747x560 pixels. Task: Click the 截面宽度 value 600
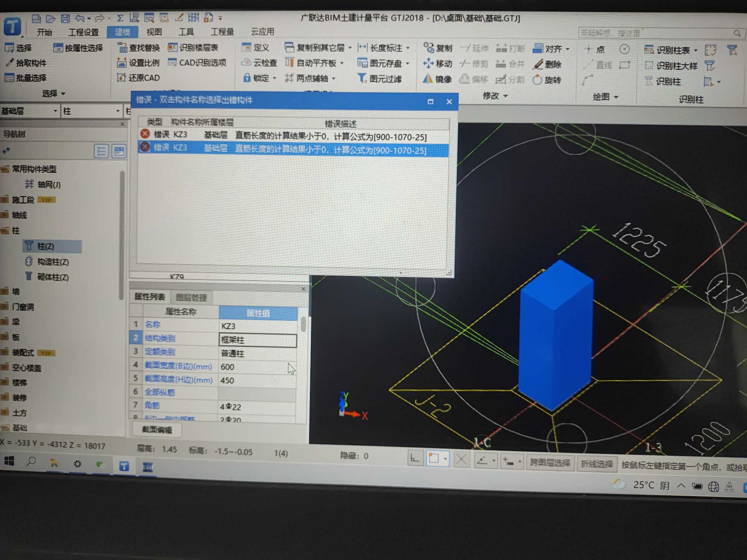[257, 367]
